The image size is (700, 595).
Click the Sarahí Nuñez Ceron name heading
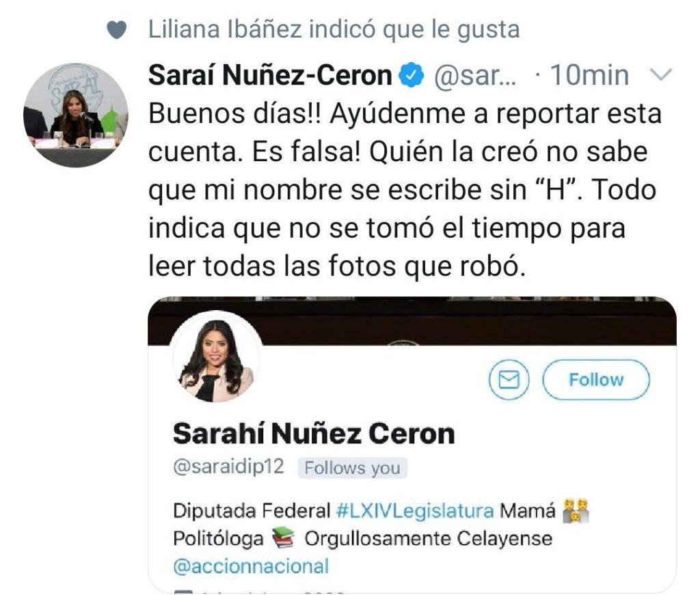coord(313,434)
